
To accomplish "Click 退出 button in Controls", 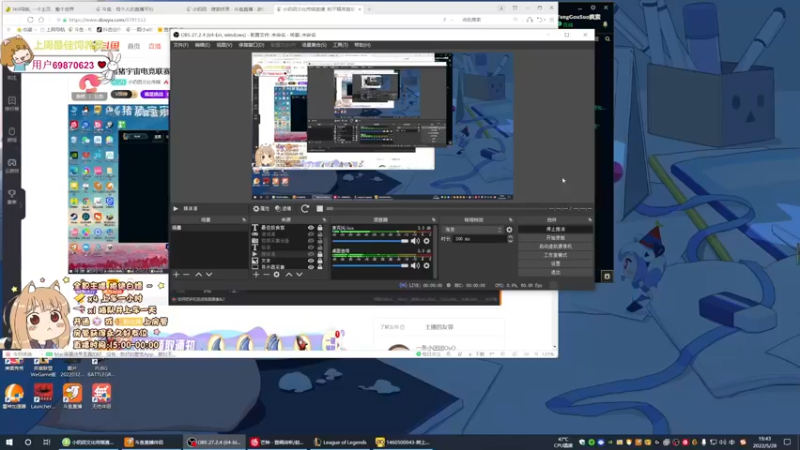I will click(555, 272).
